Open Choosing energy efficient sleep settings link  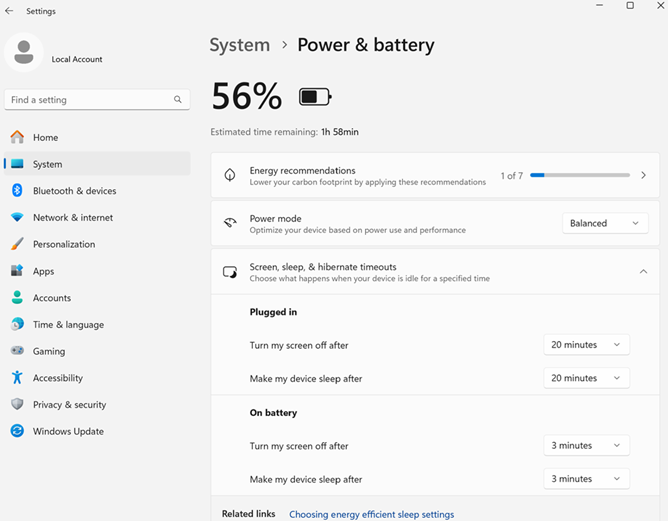pos(371,514)
